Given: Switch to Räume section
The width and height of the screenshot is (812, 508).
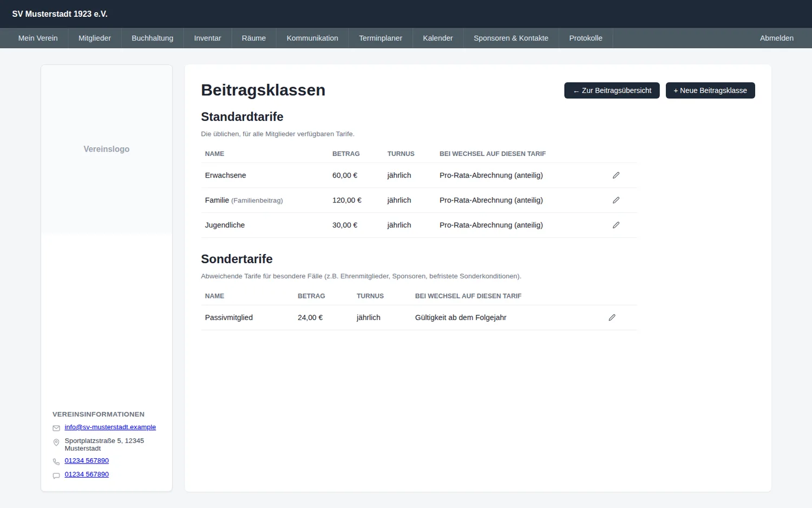Looking at the screenshot, I should tap(254, 38).
